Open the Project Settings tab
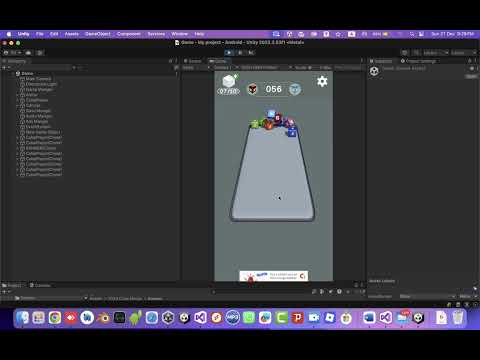 418,61
